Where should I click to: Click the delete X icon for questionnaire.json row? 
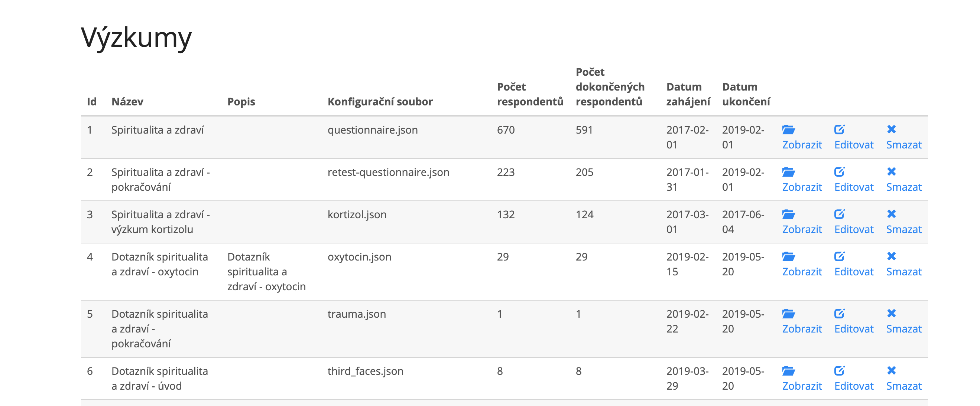tap(891, 130)
